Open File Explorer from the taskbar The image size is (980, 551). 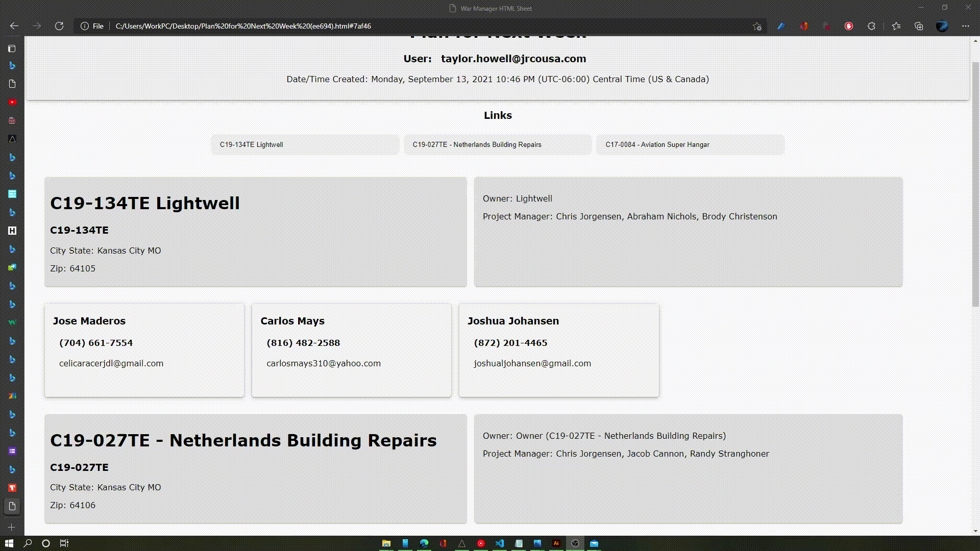click(386, 543)
